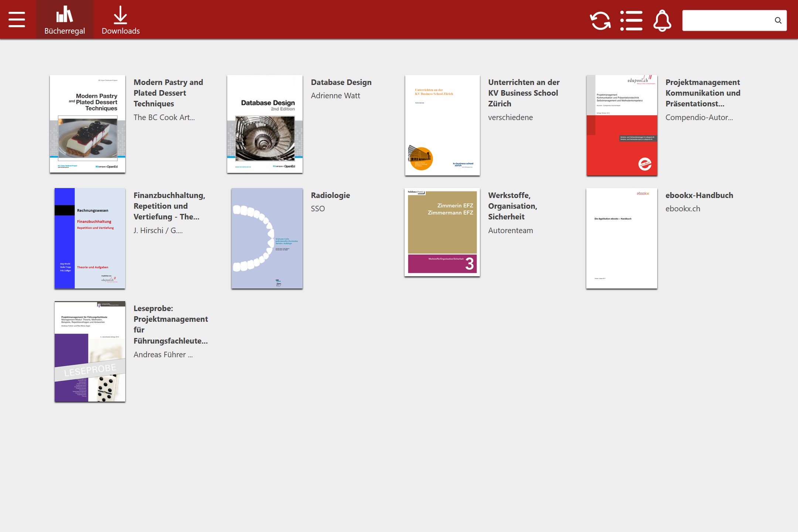Open Radiologie teeth cover
This screenshot has height=532, width=798.
(267, 238)
